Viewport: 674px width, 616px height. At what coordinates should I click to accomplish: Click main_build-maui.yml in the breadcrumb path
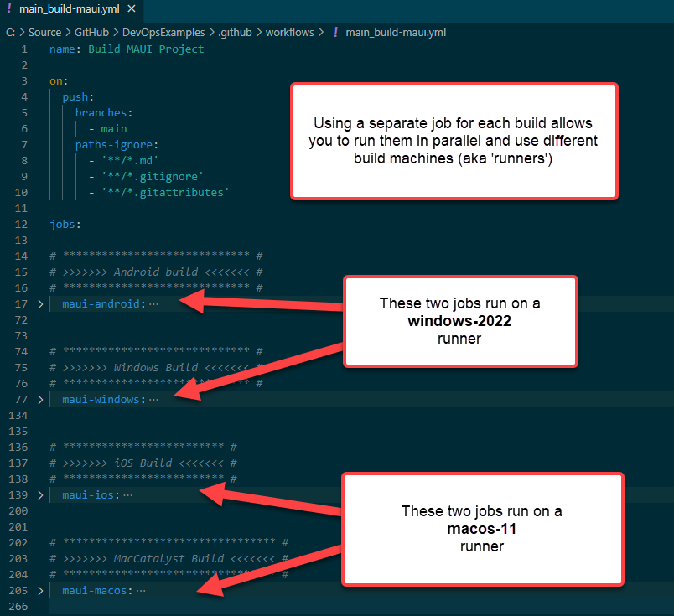tap(395, 32)
